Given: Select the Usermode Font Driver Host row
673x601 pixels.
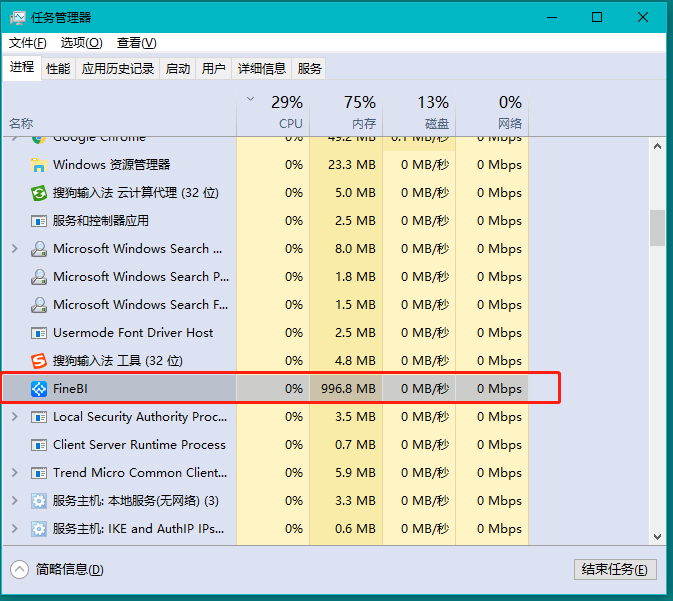Looking at the screenshot, I should 266,333.
